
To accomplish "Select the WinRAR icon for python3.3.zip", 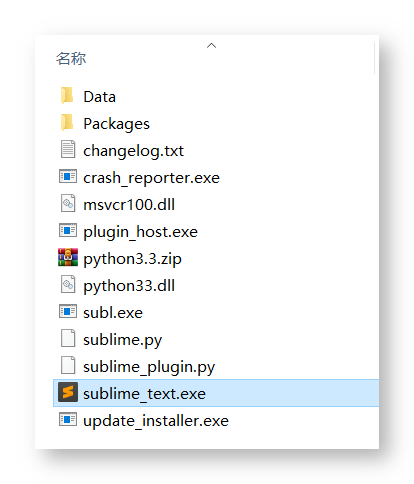I will [x=68, y=257].
